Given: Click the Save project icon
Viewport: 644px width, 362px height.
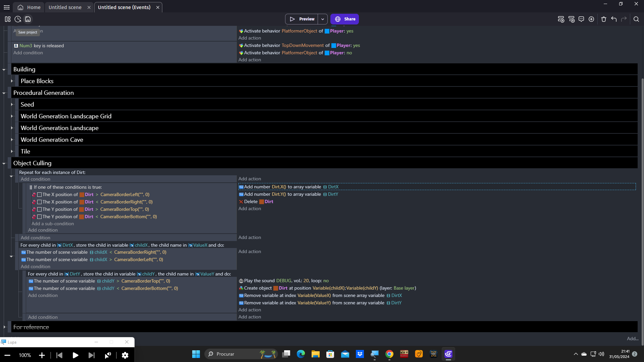Looking at the screenshot, I should tap(28, 19).
